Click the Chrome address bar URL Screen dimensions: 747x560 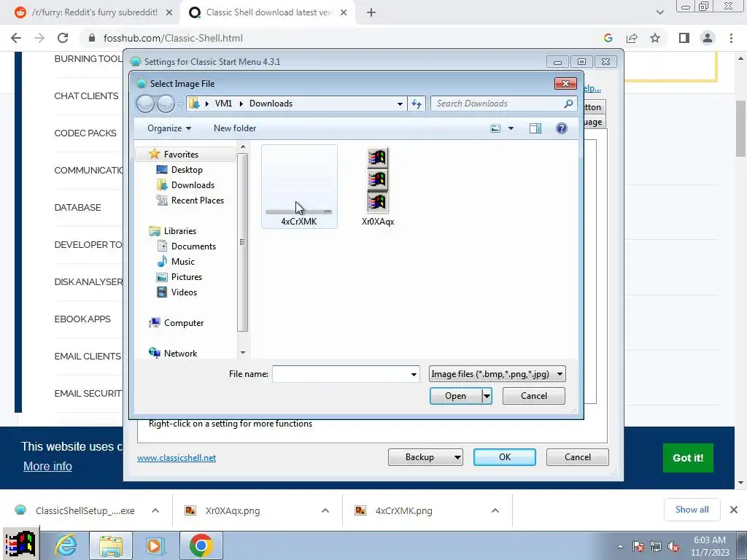173,38
